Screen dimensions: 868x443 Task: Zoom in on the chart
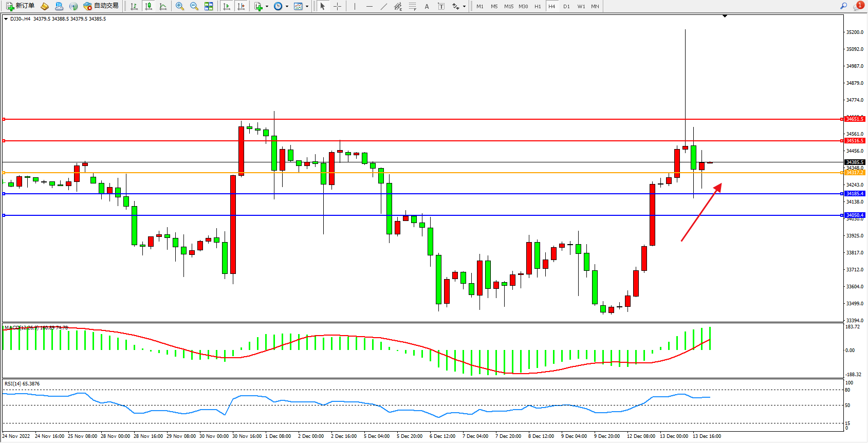pos(180,6)
